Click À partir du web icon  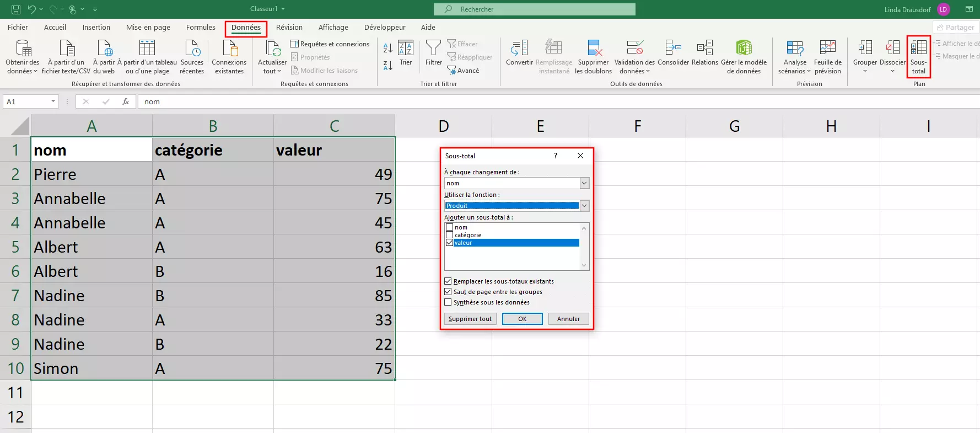coord(104,57)
